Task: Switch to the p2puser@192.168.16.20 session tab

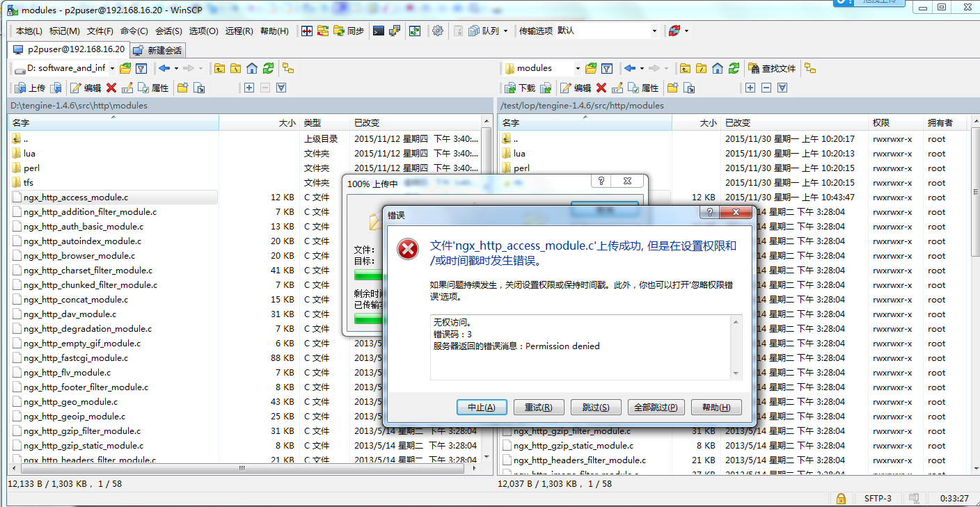Action: coord(68,49)
